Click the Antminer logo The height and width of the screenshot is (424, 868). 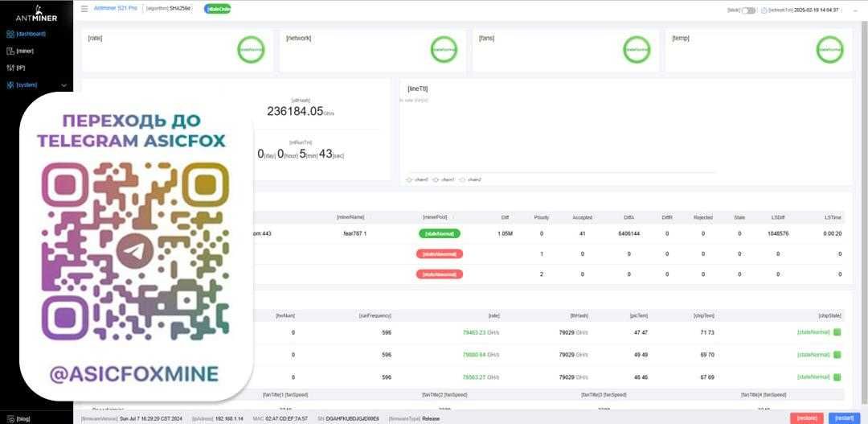pos(36,14)
